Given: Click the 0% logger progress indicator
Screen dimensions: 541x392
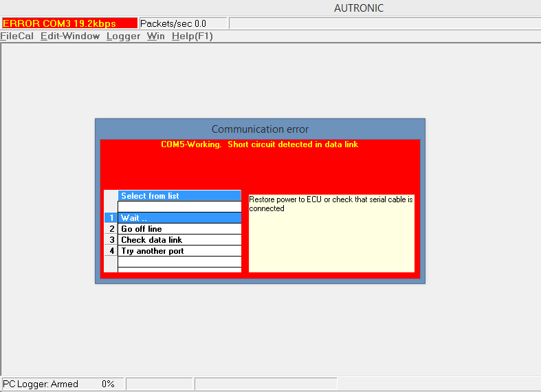Looking at the screenshot, I should pyautogui.click(x=108, y=384).
